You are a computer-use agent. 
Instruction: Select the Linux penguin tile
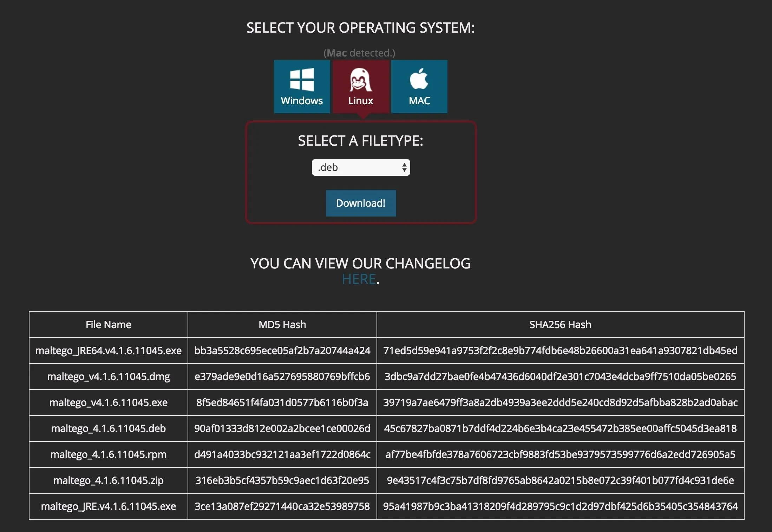[x=361, y=87]
